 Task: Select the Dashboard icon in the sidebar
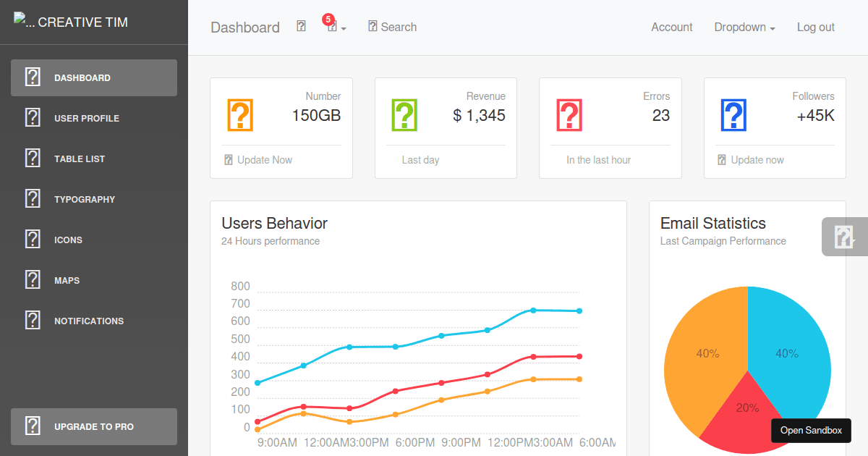(x=33, y=77)
